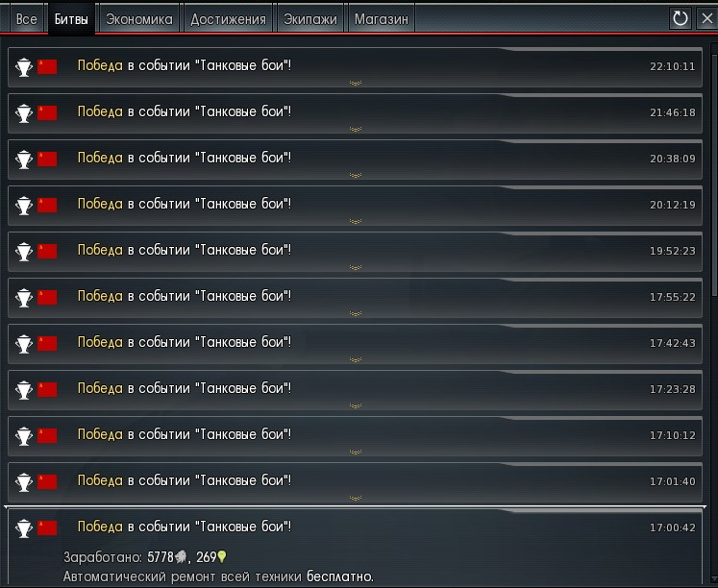Expand details arrow under 17:55:22 entry
This screenshot has width=718, height=588.
pos(356,313)
